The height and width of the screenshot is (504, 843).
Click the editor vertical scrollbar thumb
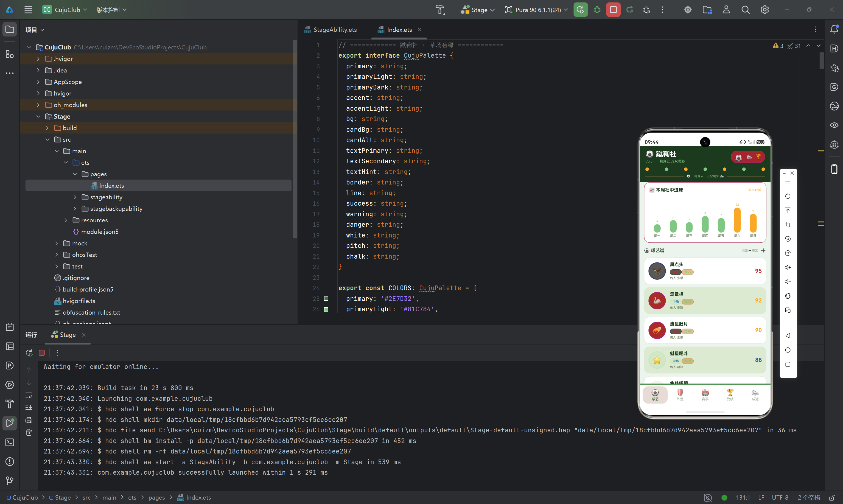click(x=822, y=60)
